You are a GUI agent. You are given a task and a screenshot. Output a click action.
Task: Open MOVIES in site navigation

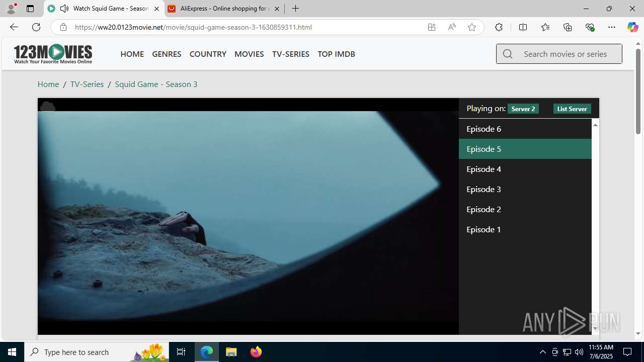click(x=249, y=54)
